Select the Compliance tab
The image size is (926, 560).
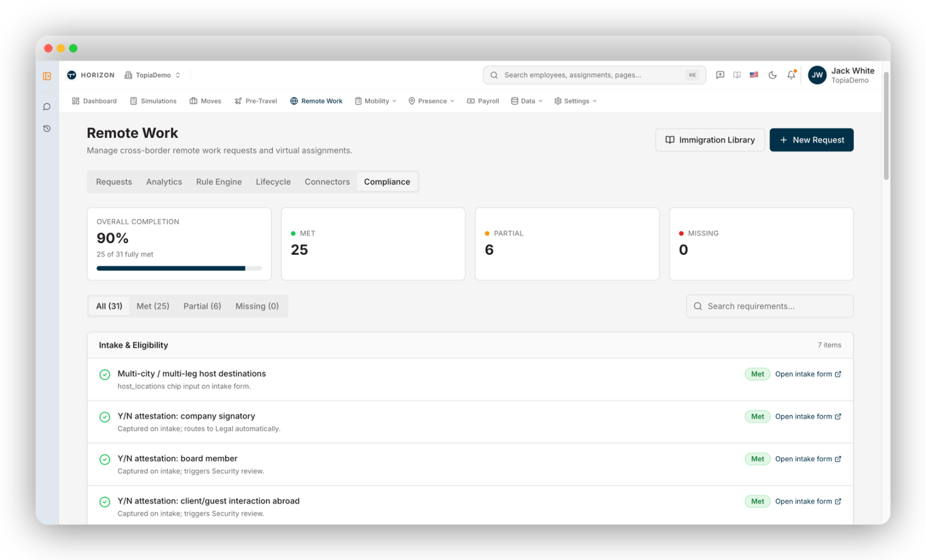click(x=387, y=182)
